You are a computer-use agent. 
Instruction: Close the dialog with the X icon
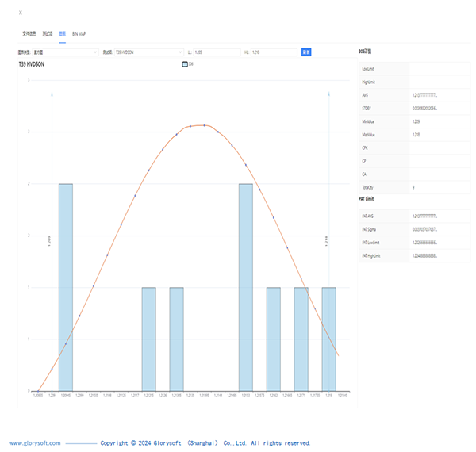click(x=21, y=13)
